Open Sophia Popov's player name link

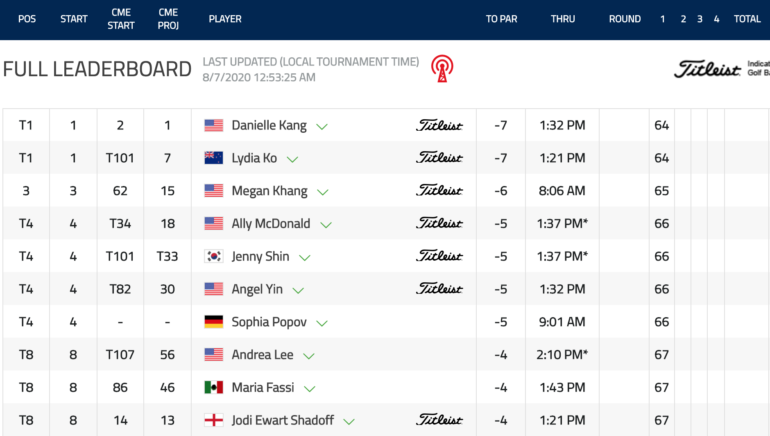[x=269, y=322]
